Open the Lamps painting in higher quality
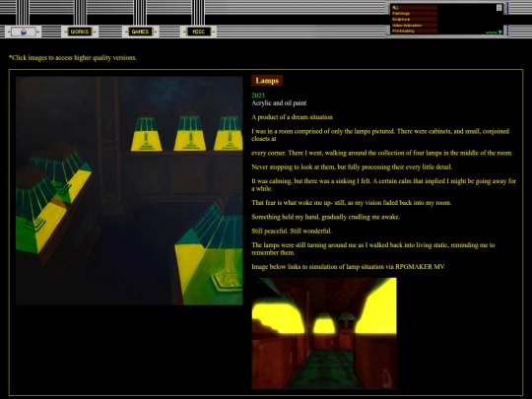The height and width of the screenshot is (399, 532). click(x=129, y=191)
